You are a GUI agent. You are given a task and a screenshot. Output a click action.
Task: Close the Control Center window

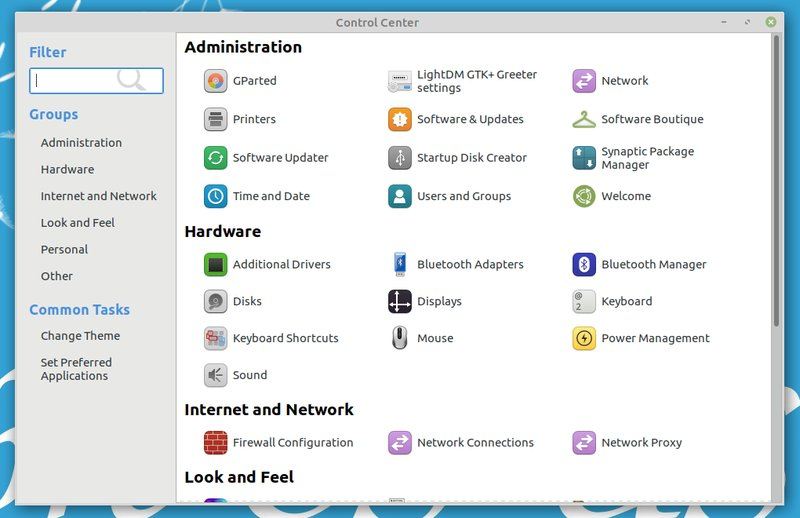pos(771,22)
